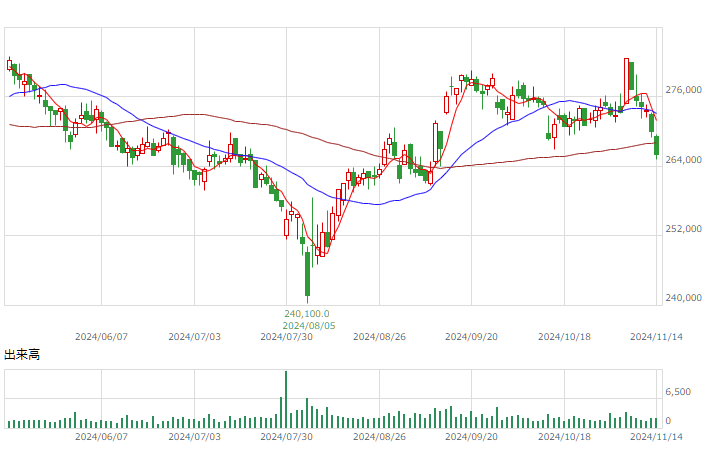Click the 240,100.0 low price annotation
Screen dimensions: 703x449
point(307,314)
